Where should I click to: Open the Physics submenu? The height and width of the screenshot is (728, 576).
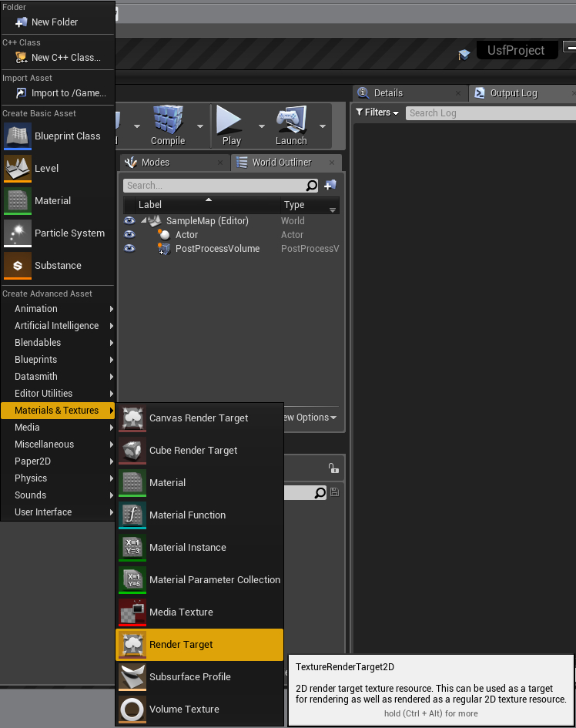point(58,478)
